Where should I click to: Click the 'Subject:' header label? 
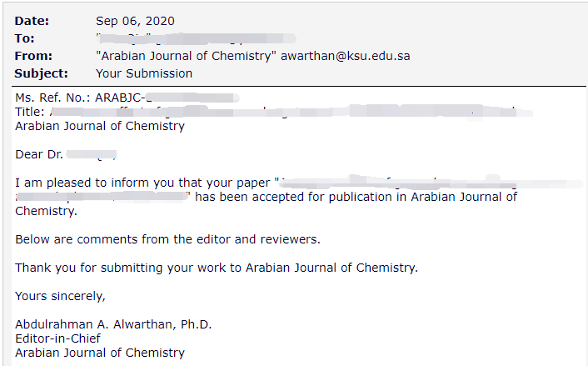click(42, 73)
